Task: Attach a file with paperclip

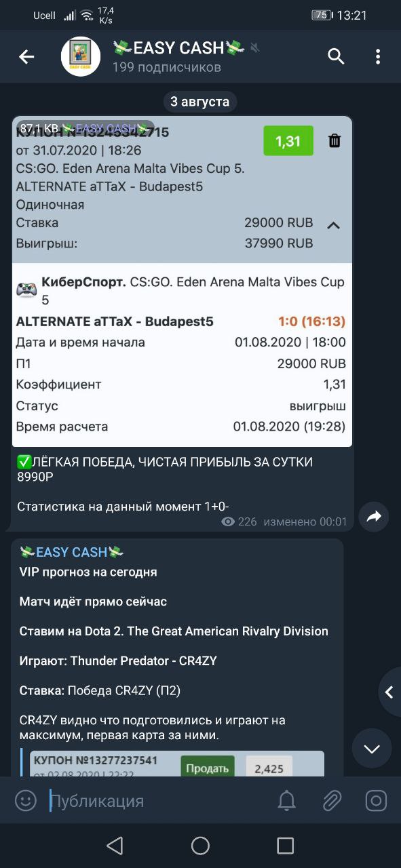Action: click(331, 801)
